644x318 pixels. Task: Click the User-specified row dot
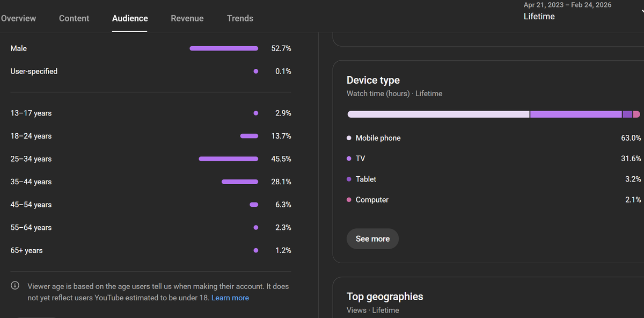[x=255, y=71]
